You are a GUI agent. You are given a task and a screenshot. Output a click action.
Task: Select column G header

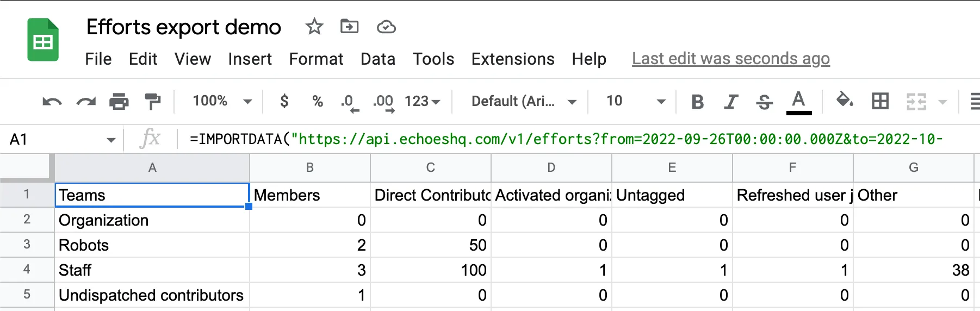(x=914, y=167)
